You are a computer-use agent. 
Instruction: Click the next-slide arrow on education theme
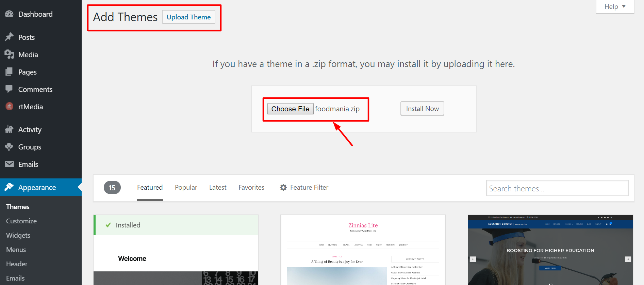tap(628, 259)
